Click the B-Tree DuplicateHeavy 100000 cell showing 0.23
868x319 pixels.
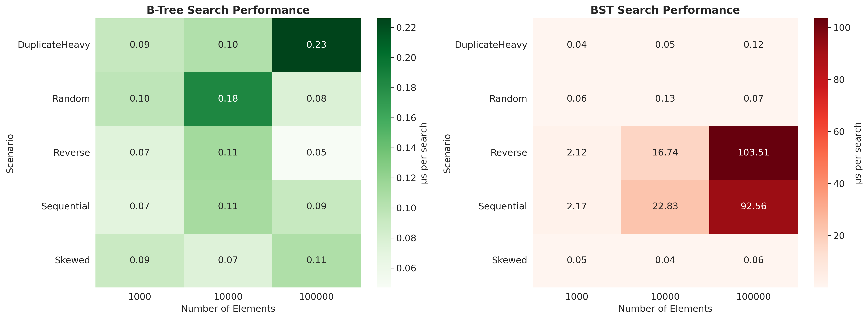click(x=316, y=45)
